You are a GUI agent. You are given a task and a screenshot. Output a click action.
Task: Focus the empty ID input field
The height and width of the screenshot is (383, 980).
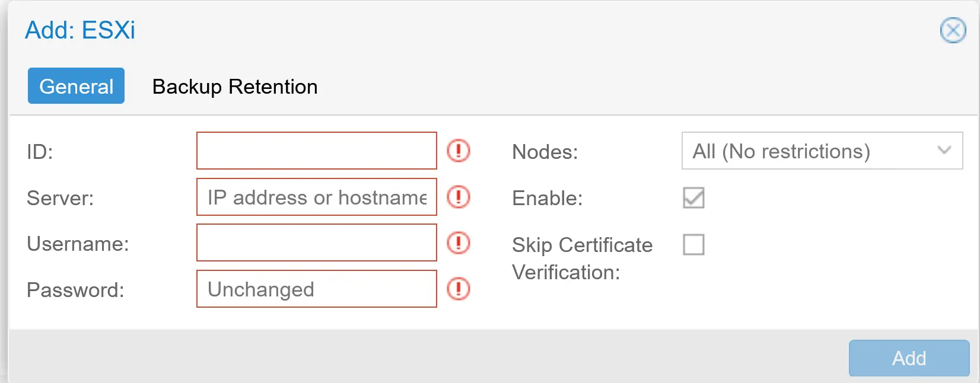[316, 151]
